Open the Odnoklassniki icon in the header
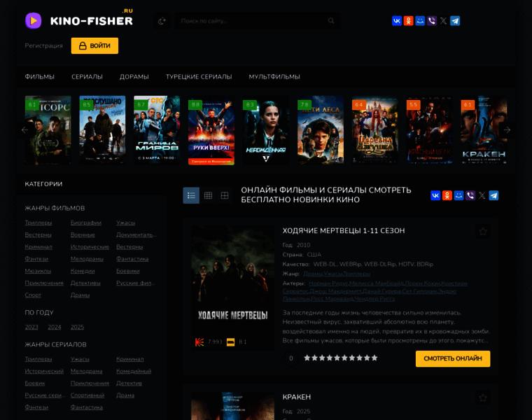This screenshot has width=532, height=420. pyautogui.click(x=409, y=21)
